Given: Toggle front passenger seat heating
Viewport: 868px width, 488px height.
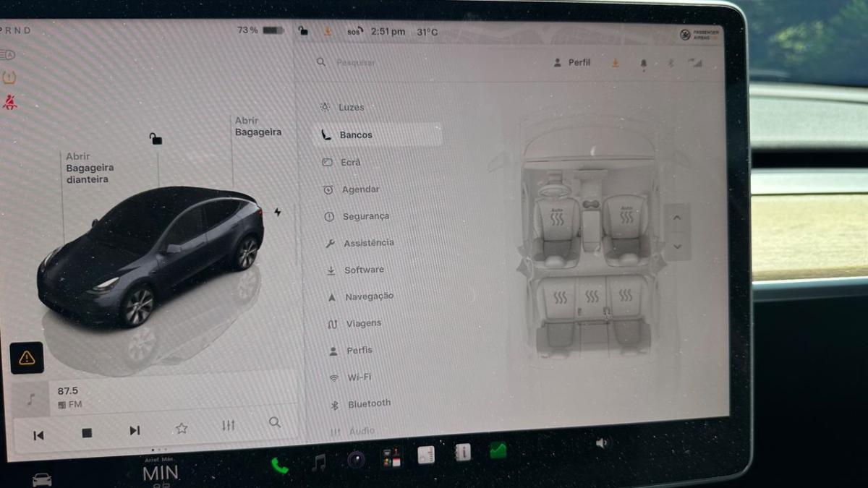Looking at the screenshot, I should tap(626, 215).
